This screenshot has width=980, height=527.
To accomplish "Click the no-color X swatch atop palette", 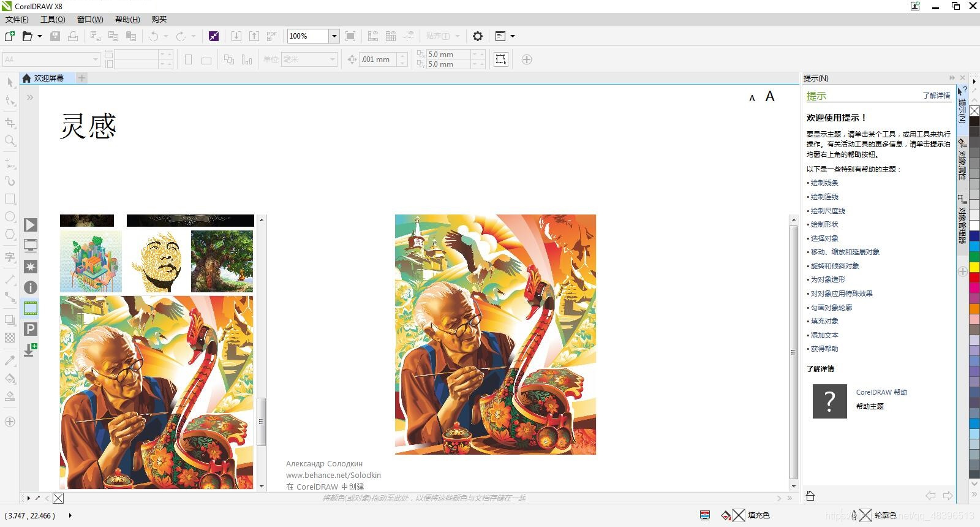I will coord(974,112).
